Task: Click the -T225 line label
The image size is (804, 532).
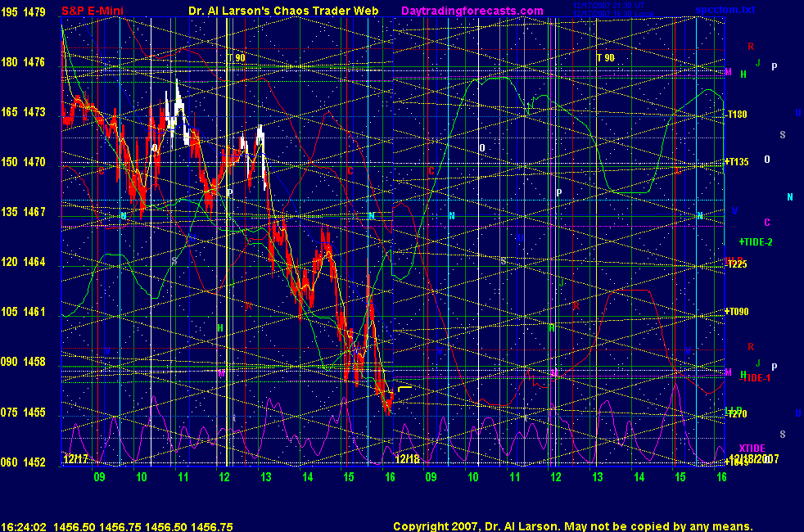Action: point(737,263)
